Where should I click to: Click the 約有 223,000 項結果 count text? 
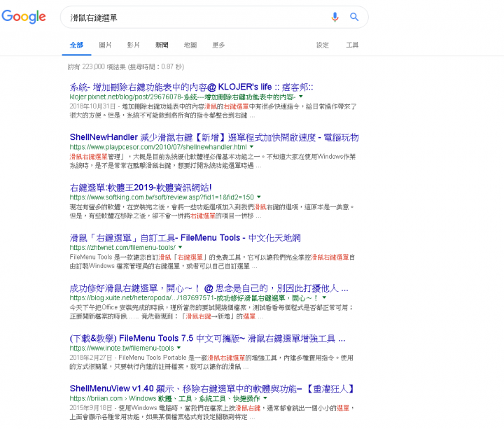click(126, 66)
